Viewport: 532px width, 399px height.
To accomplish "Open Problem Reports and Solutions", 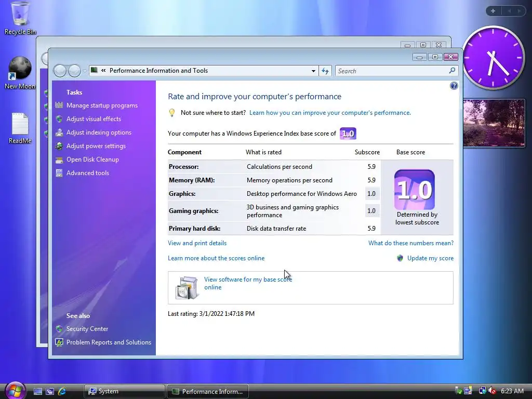I will tap(109, 342).
